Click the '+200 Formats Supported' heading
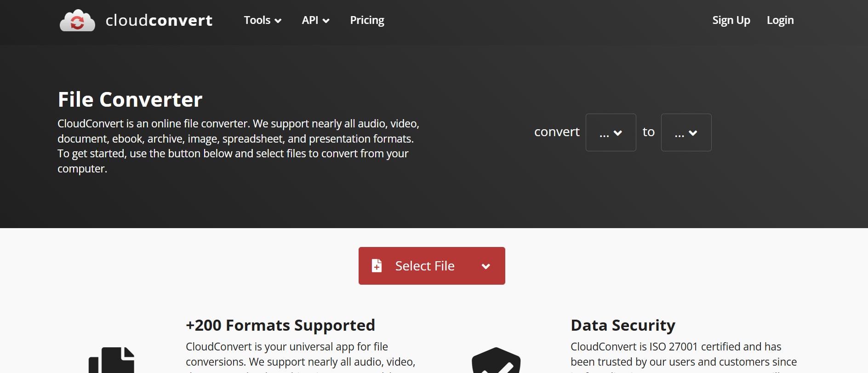Viewport: 868px width, 373px height. pyautogui.click(x=280, y=325)
